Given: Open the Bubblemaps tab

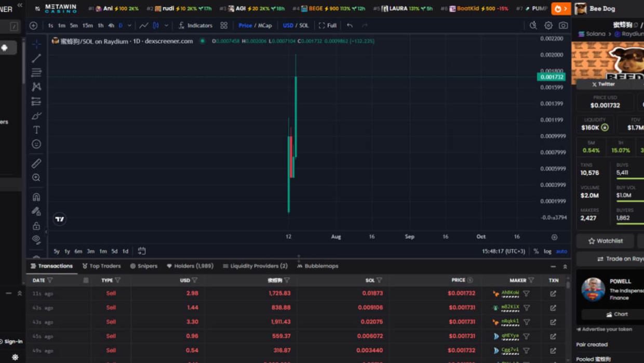Looking at the screenshot, I should (317, 266).
